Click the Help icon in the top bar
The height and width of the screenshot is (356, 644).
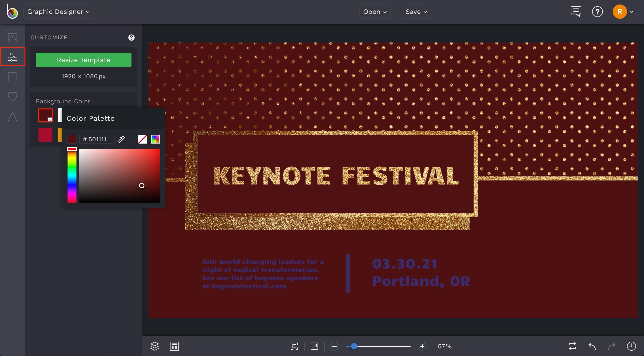pos(597,11)
